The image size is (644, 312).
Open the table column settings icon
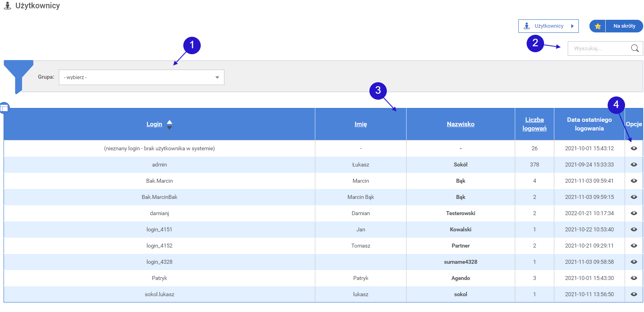[x=4, y=108]
